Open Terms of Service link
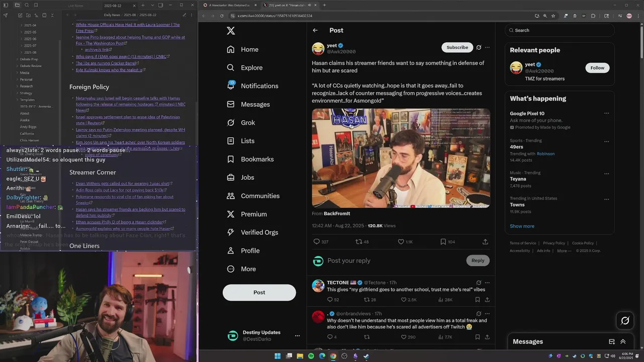The width and height of the screenshot is (644, 362). point(523,243)
